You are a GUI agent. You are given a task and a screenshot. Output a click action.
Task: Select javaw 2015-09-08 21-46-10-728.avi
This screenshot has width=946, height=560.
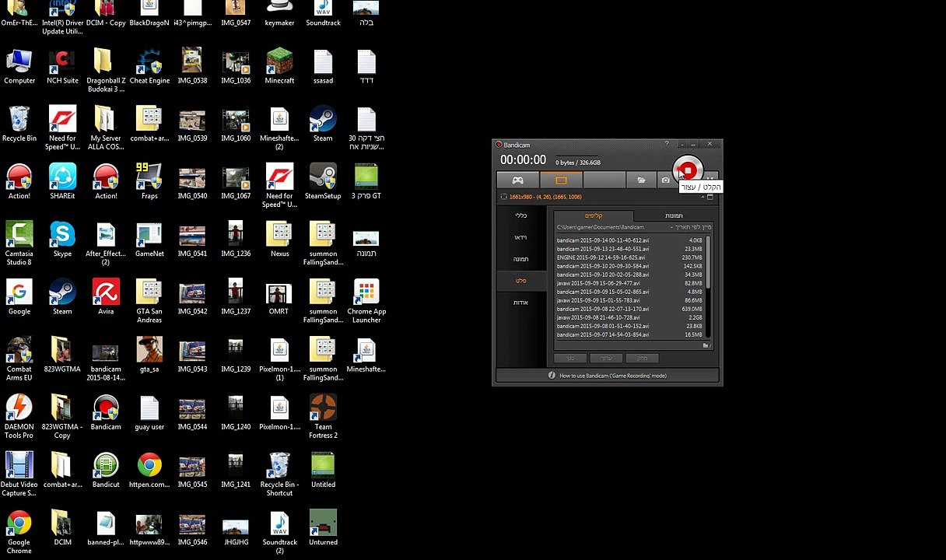click(x=630, y=317)
